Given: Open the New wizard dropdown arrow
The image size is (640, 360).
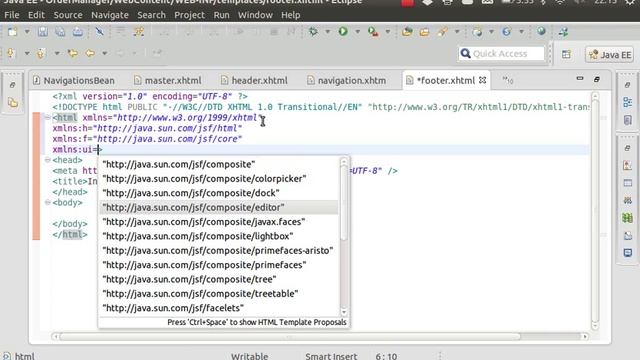Looking at the screenshot, I should pyautogui.click(x=27, y=32).
